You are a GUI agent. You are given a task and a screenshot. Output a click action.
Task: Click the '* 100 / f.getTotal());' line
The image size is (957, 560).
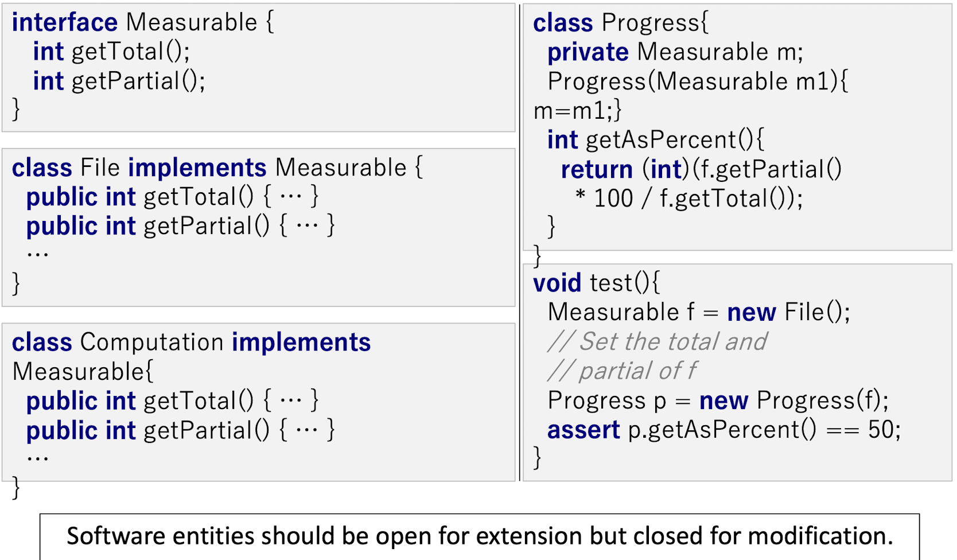coord(688,199)
